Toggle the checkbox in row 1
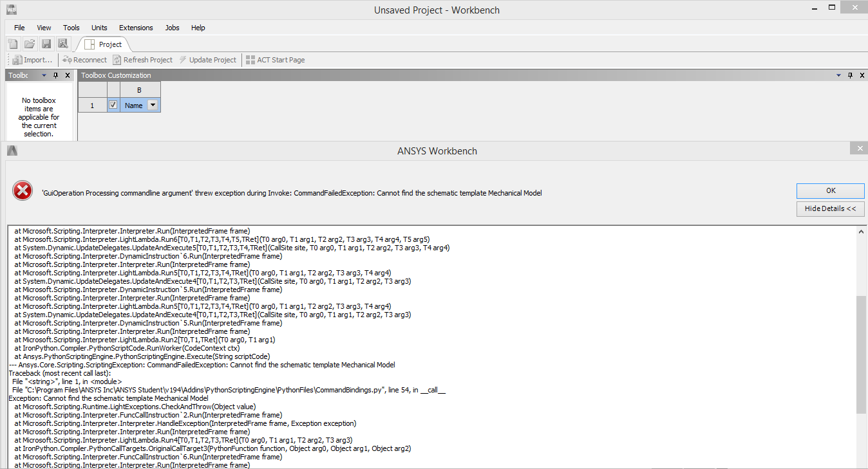 [x=113, y=105]
